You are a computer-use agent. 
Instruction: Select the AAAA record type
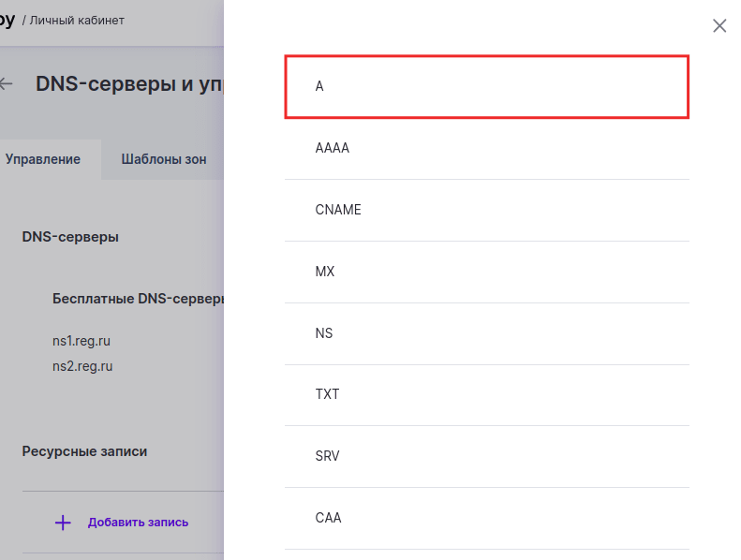[487, 148]
